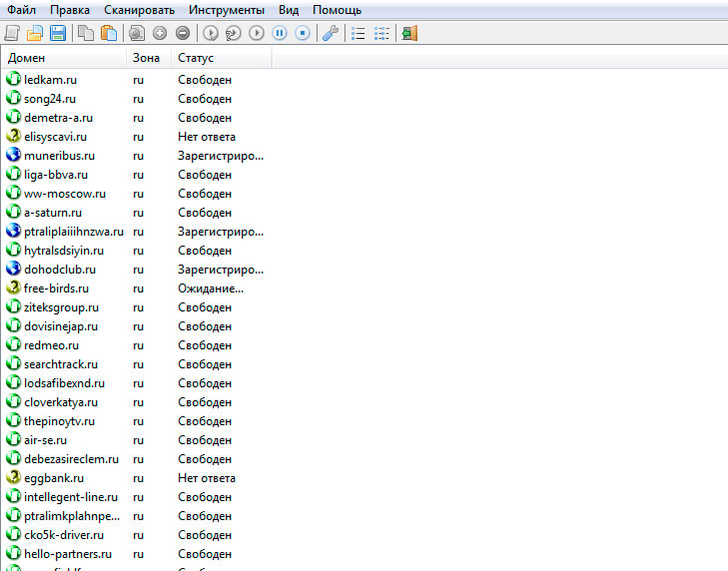Select the a-saturn.ru domain
728x571 pixels.
click(53, 213)
